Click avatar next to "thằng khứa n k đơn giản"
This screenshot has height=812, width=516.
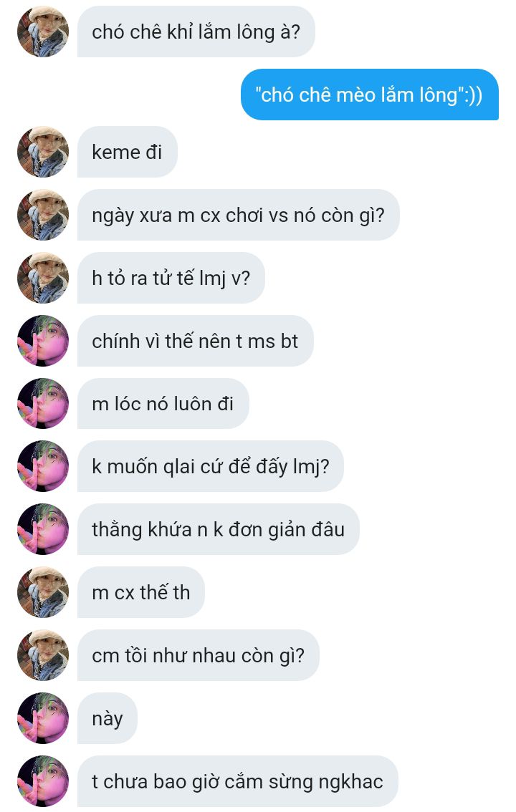click(x=43, y=529)
